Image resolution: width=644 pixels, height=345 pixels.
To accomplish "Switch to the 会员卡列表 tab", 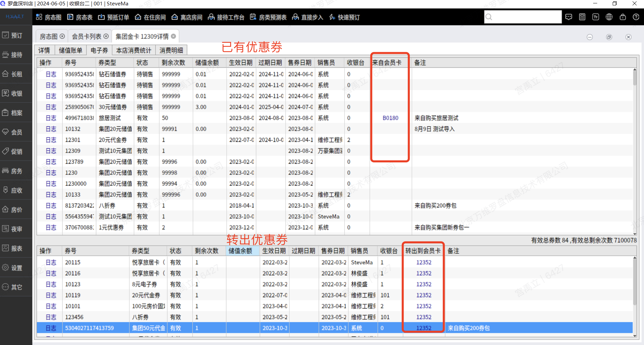I will tap(87, 36).
